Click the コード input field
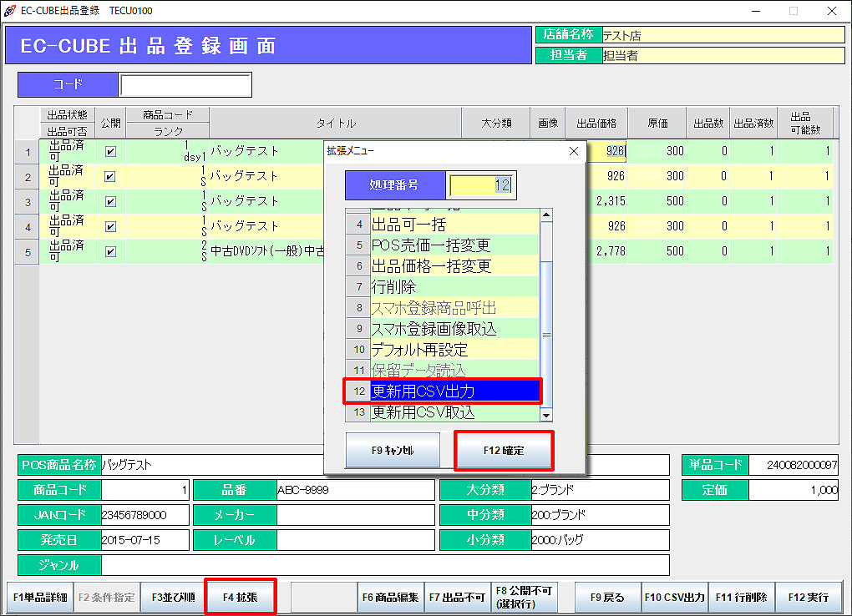The width and height of the screenshot is (852, 616). (185, 85)
